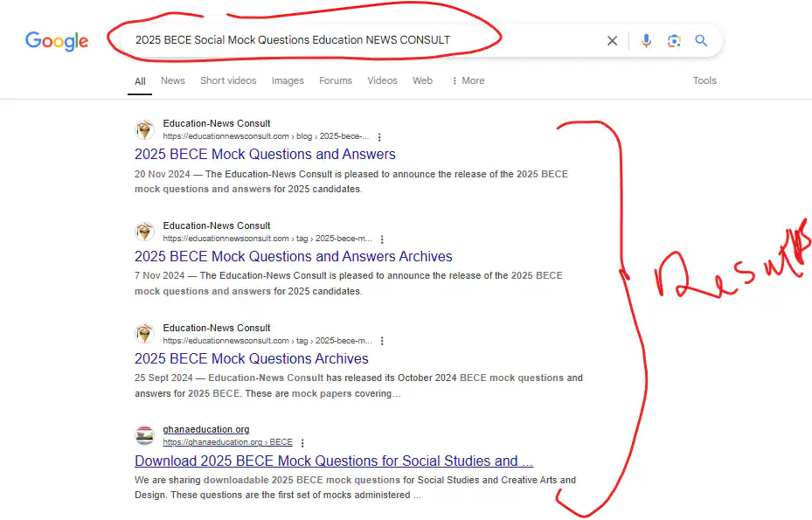This screenshot has width=812, height=520.
Task: Select the Short videos tab
Action: click(228, 80)
